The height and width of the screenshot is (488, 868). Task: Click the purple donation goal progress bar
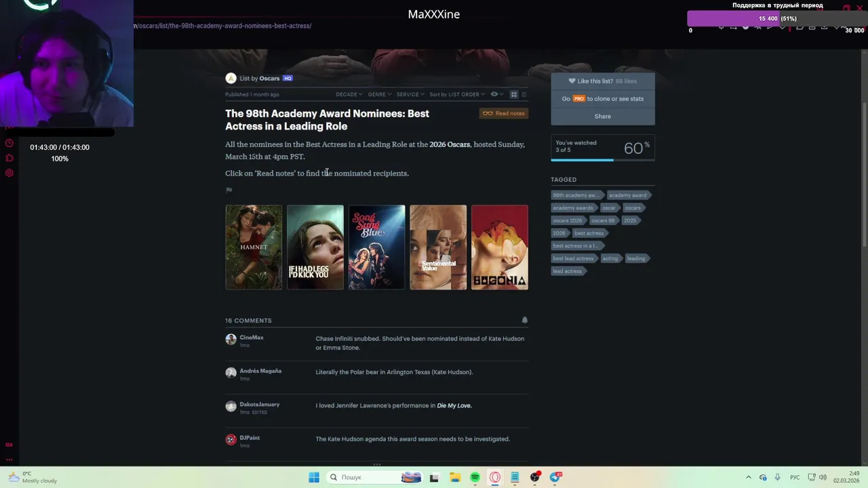pos(777,18)
